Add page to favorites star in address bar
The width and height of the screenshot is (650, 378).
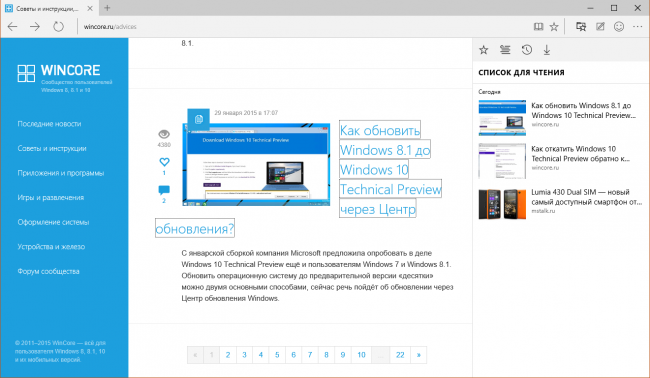click(554, 27)
